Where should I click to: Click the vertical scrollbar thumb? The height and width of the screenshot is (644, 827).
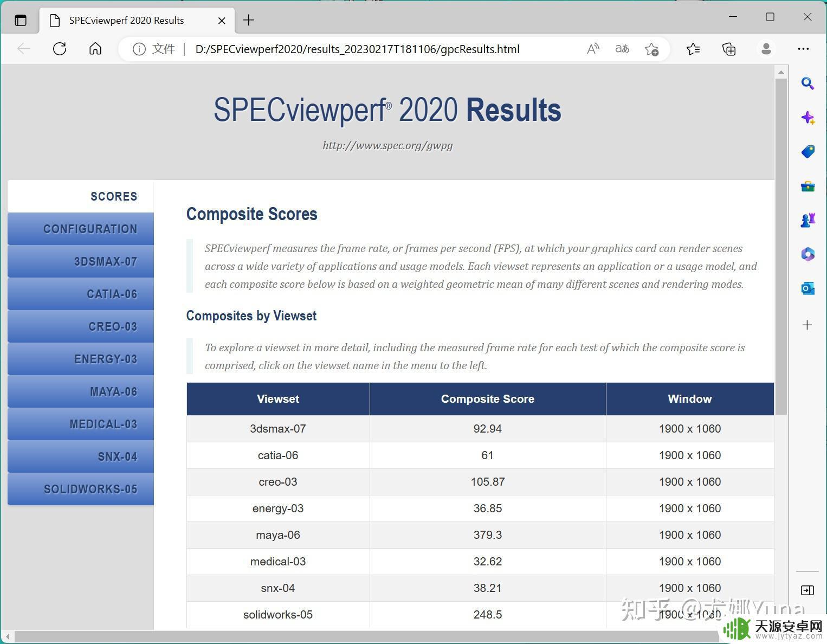point(781,247)
